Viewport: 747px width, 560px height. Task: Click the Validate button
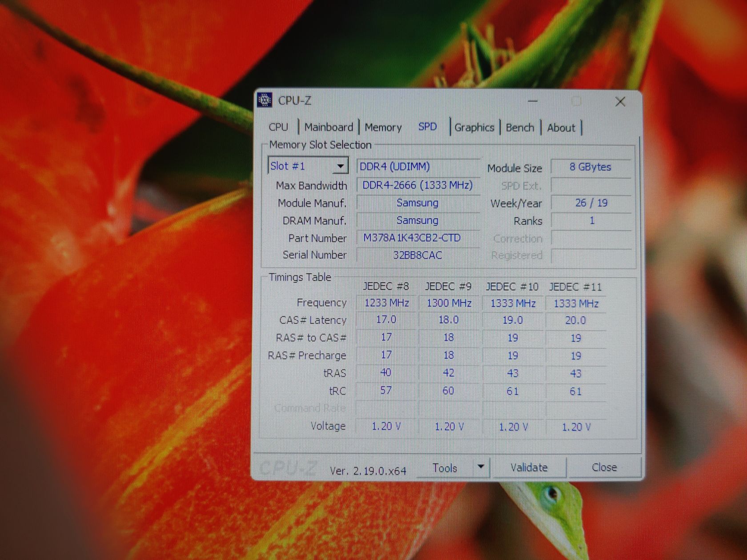[x=529, y=468]
